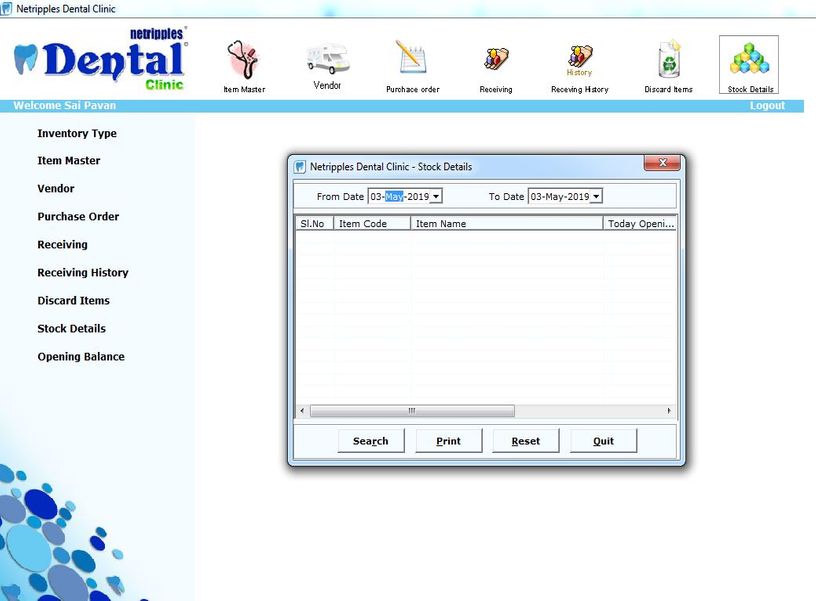Viewport: 816px width, 601px height.
Task: Select Opening Balance in sidebar
Action: [81, 357]
